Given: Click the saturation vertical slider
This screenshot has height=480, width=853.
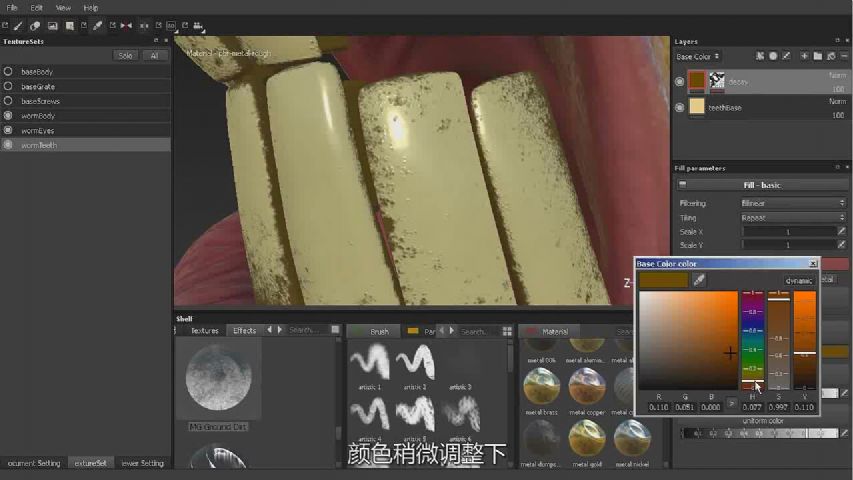Looking at the screenshot, I should pyautogui.click(x=778, y=341).
